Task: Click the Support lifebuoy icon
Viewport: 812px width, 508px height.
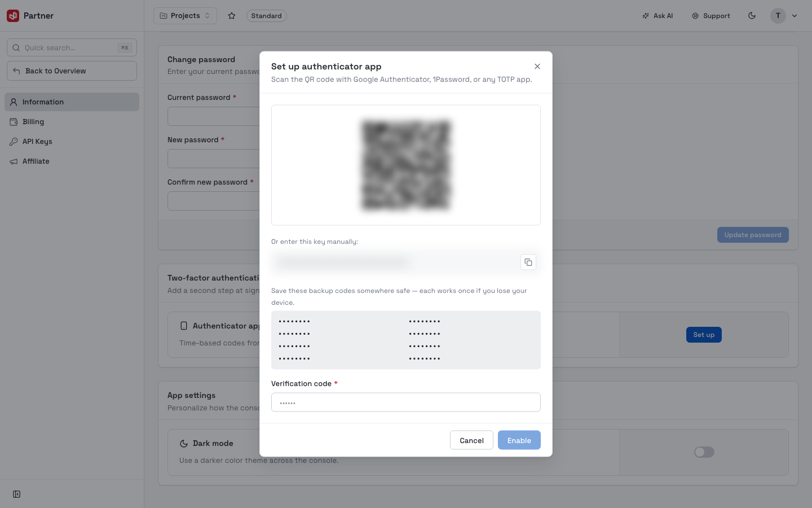Action: (x=695, y=16)
